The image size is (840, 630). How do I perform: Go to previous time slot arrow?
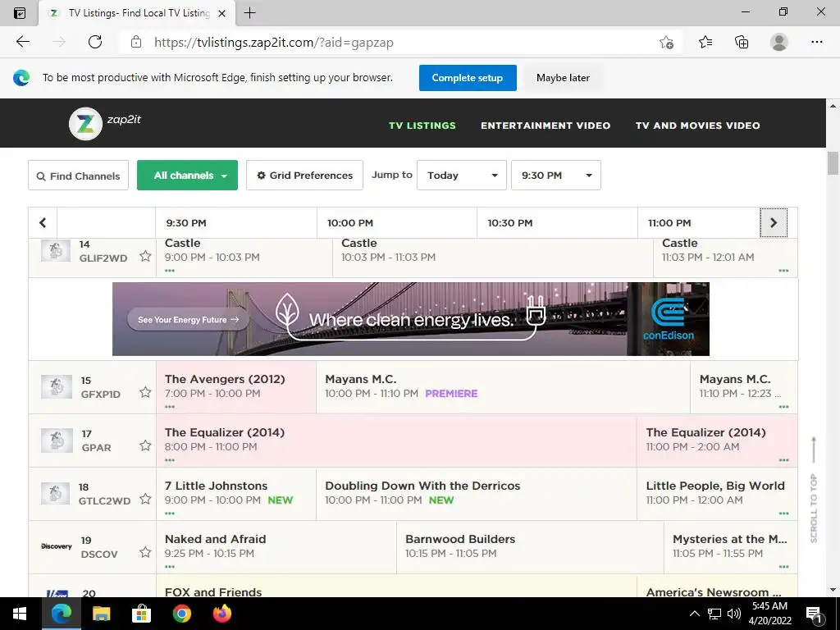(43, 222)
